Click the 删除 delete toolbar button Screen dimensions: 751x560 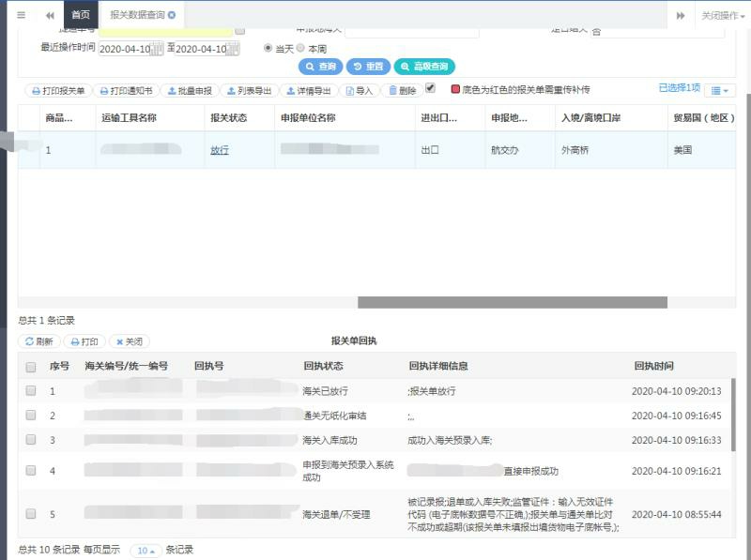point(402,91)
